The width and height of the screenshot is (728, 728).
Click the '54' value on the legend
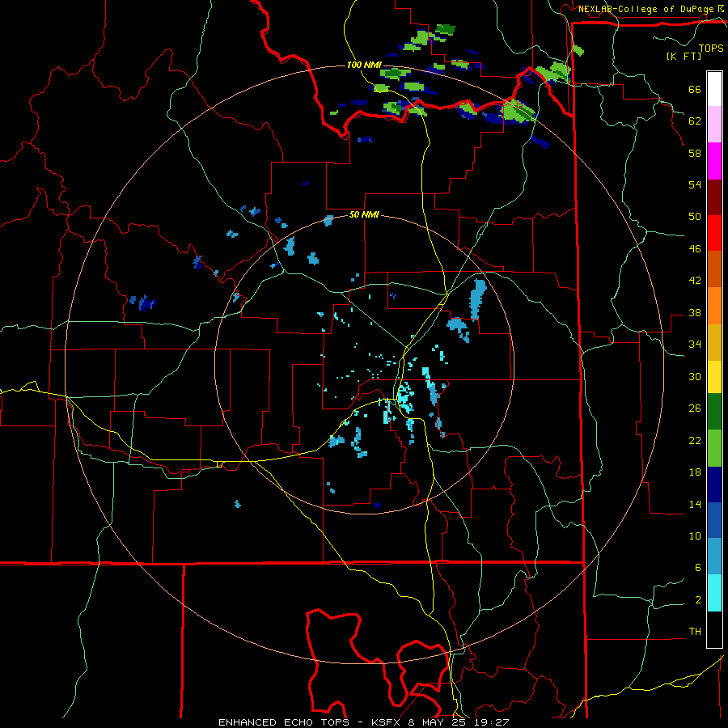[695, 184]
